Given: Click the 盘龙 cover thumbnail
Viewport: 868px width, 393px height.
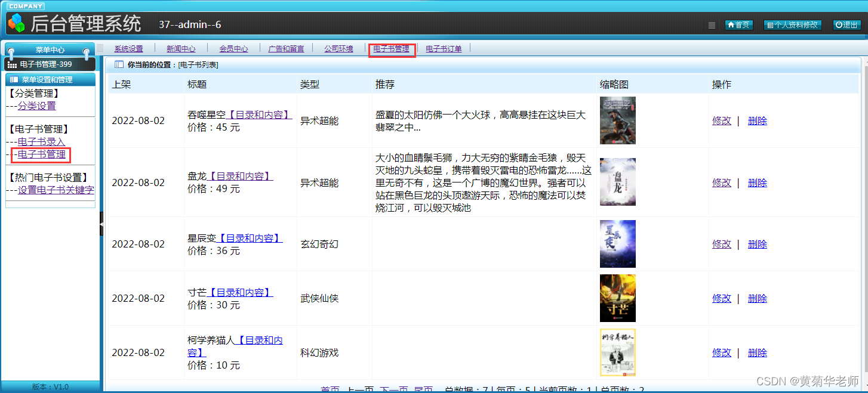Looking at the screenshot, I should click(617, 182).
